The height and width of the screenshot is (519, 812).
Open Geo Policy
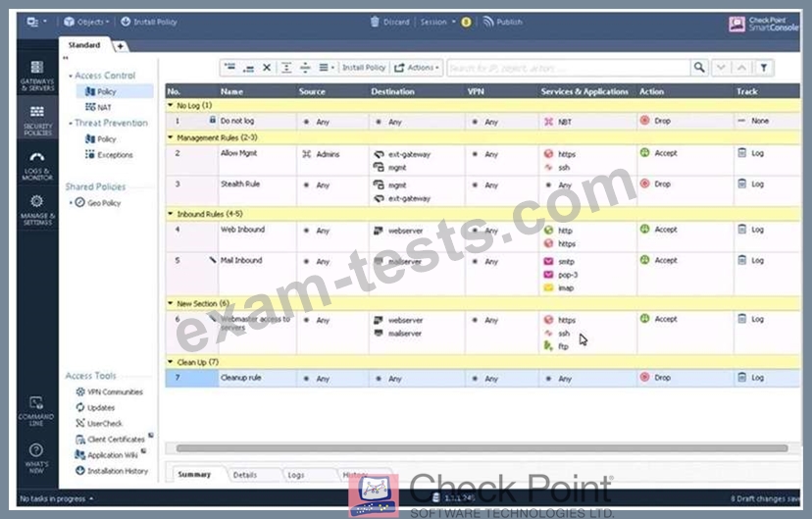[98, 202]
